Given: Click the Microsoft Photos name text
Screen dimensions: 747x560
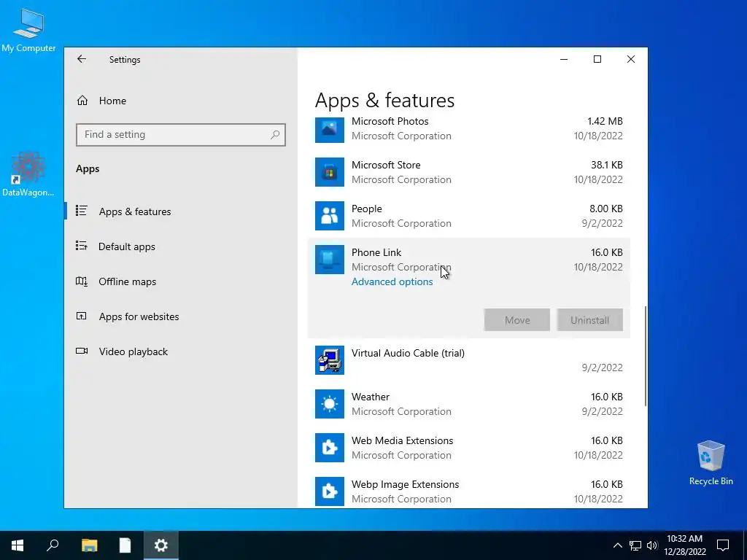Looking at the screenshot, I should click(390, 122).
